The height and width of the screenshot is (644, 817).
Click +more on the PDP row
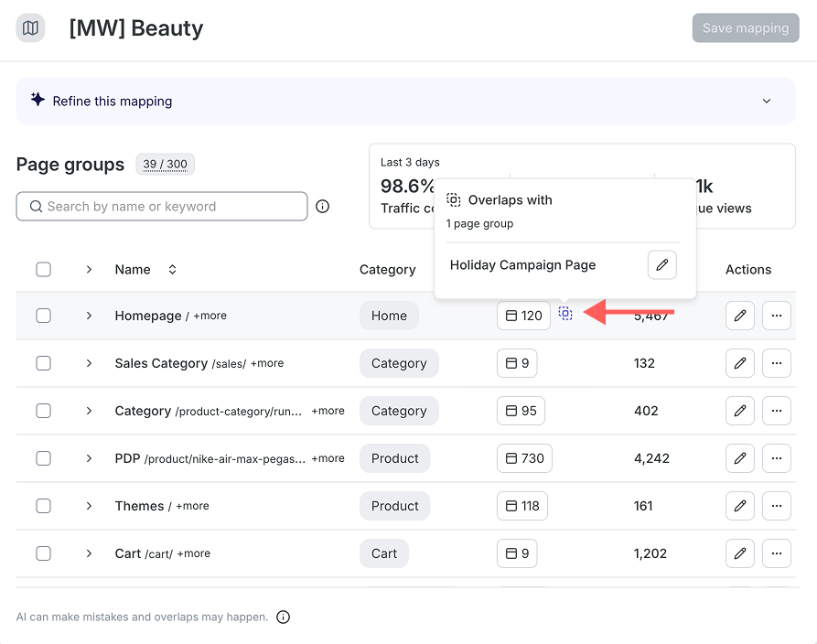[x=328, y=458]
